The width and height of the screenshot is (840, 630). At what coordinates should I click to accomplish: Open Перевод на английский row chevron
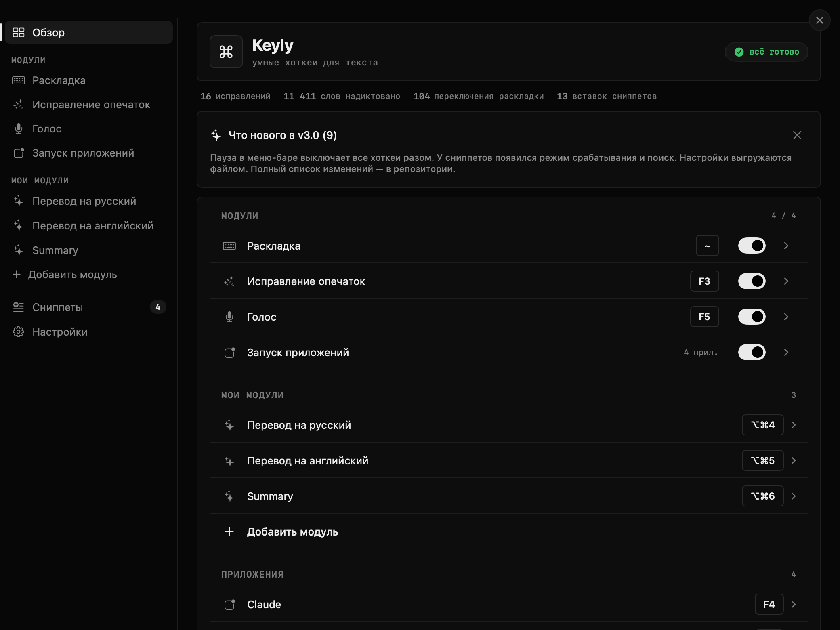click(794, 460)
